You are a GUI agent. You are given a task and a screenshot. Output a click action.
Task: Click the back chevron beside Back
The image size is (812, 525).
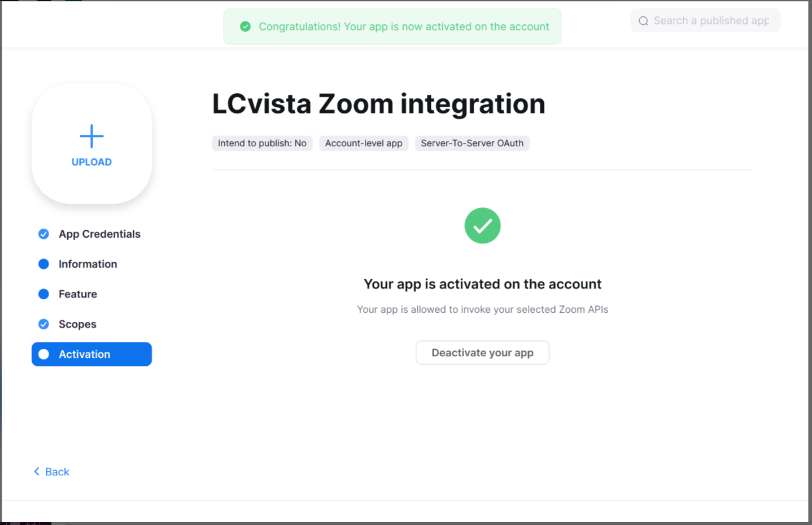click(36, 471)
